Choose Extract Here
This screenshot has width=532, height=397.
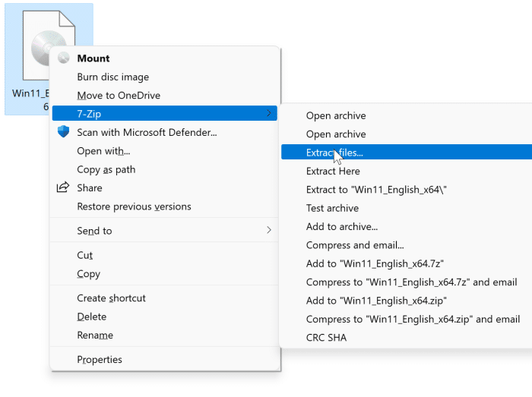pyautogui.click(x=407, y=171)
